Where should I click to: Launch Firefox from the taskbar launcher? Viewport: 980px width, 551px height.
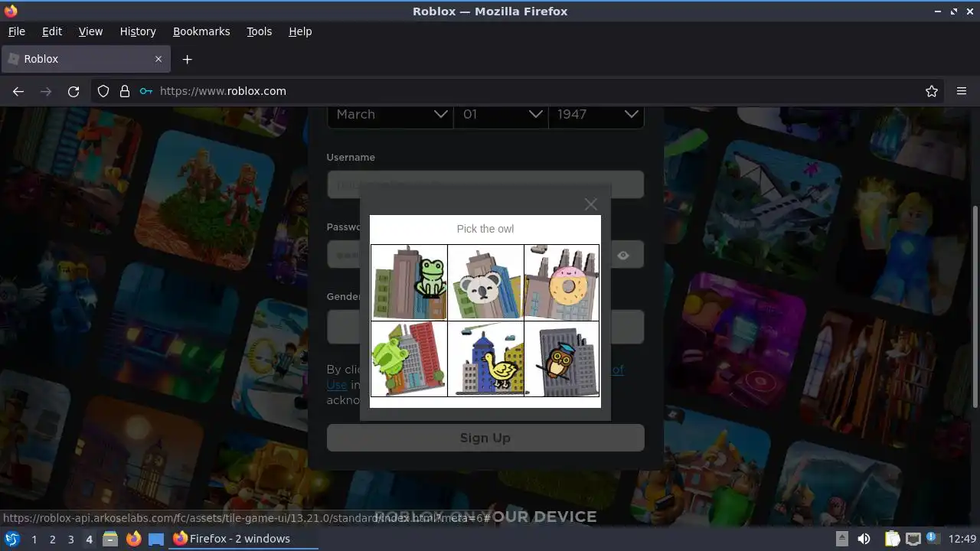click(133, 539)
